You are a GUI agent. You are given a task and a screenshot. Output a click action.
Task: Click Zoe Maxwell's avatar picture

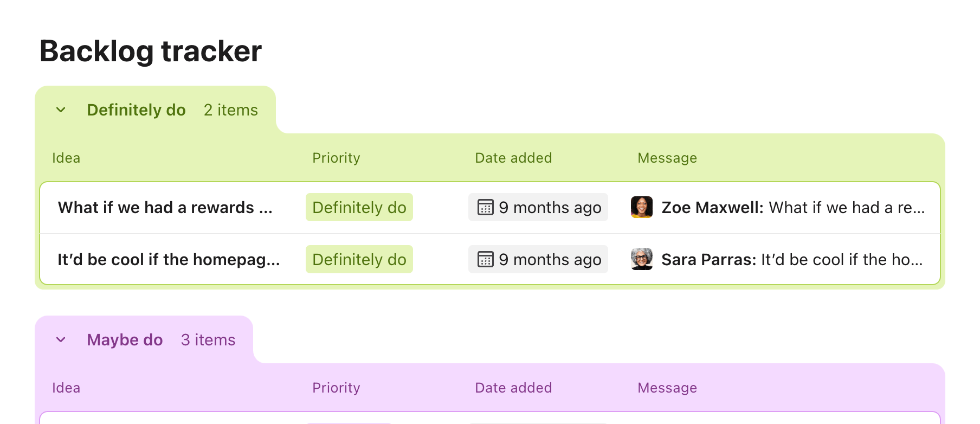(642, 207)
